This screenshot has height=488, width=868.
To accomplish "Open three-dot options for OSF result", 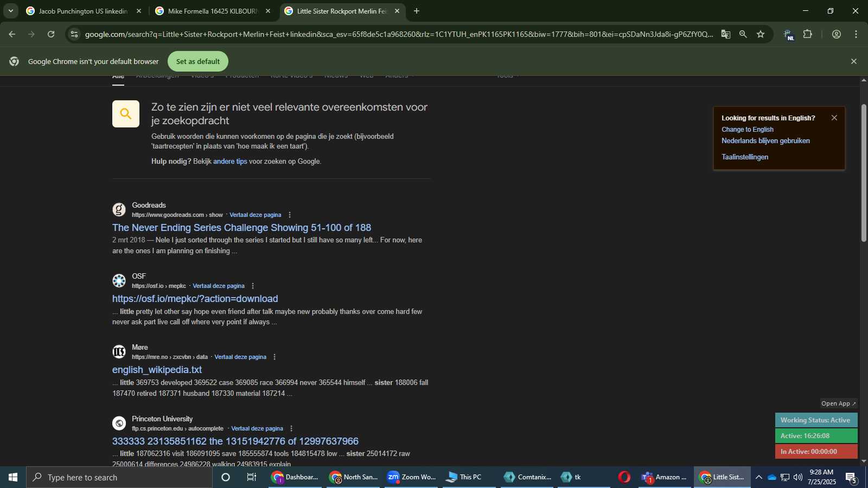I will (x=253, y=286).
